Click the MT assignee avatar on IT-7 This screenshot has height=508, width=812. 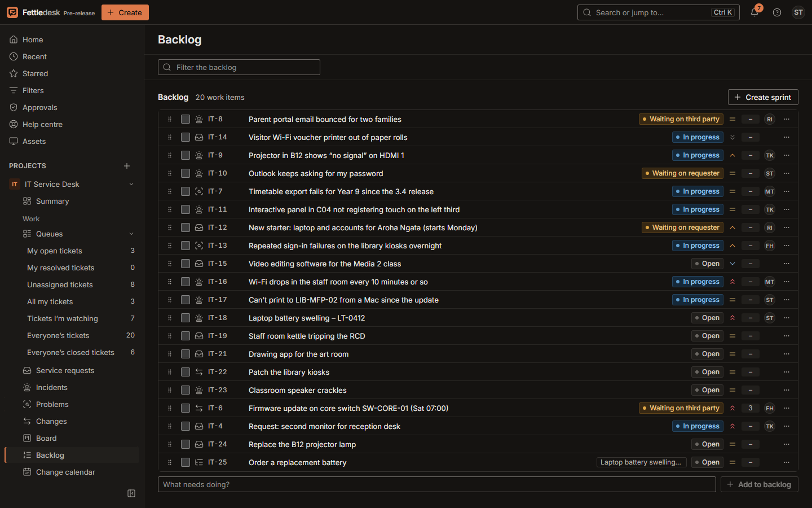[770, 191]
